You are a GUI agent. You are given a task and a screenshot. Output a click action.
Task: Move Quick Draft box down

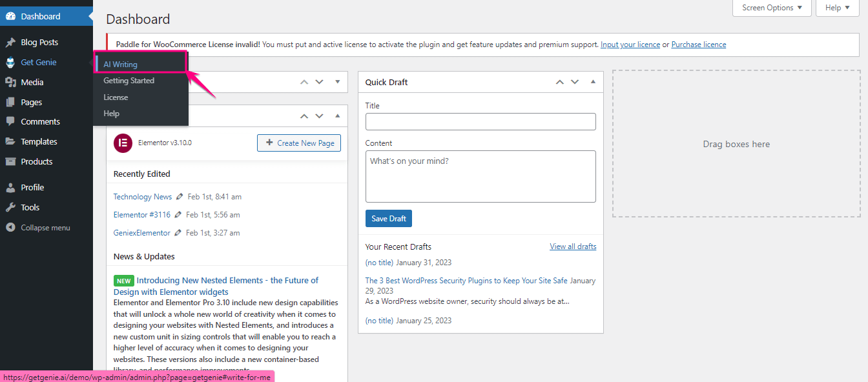pos(575,82)
